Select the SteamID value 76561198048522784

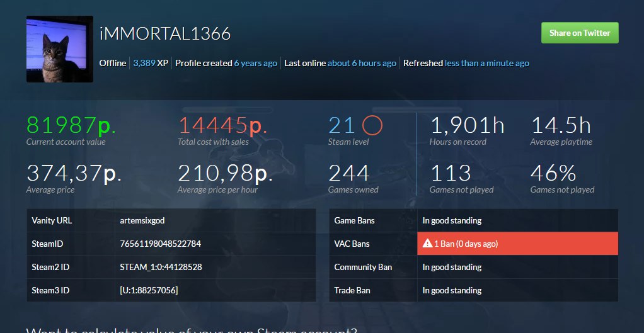pyautogui.click(x=160, y=244)
